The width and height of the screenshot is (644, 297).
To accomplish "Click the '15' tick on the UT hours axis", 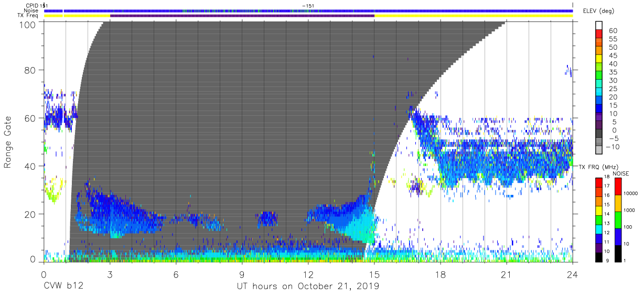I will [374, 274].
